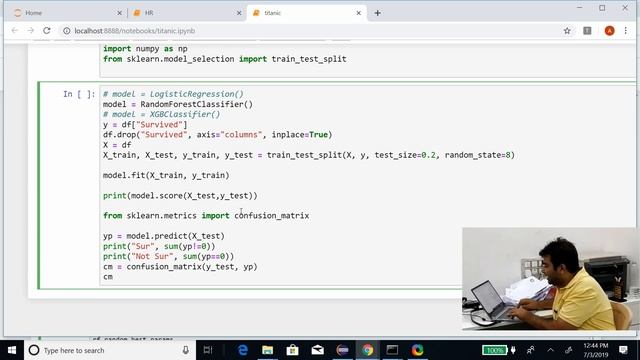This screenshot has height=360, width=640.
Task: Click the print(model.score) line
Action: (180, 196)
